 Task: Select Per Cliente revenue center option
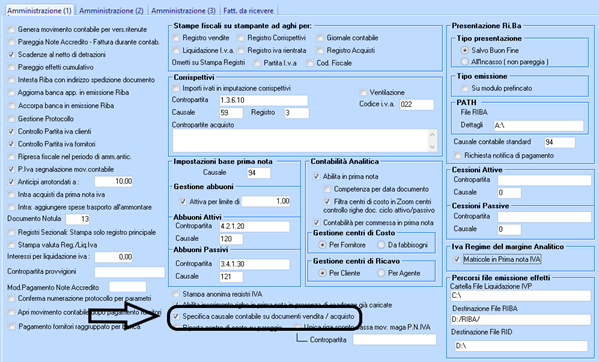pyautogui.click(x=322, y=273)
